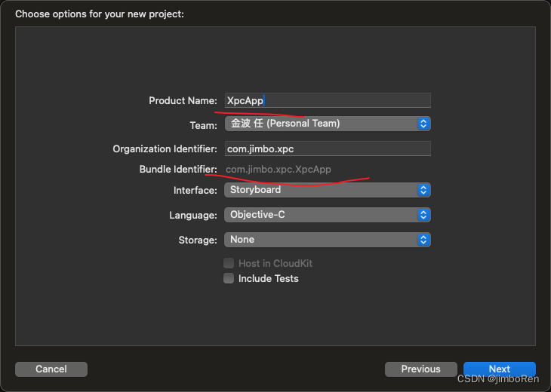This screenshot has width=551, height=392.
Task: Click the Bundle Identifier value com.jimbo.xpc.XpcApp
Action: click(x=279, y=170)
